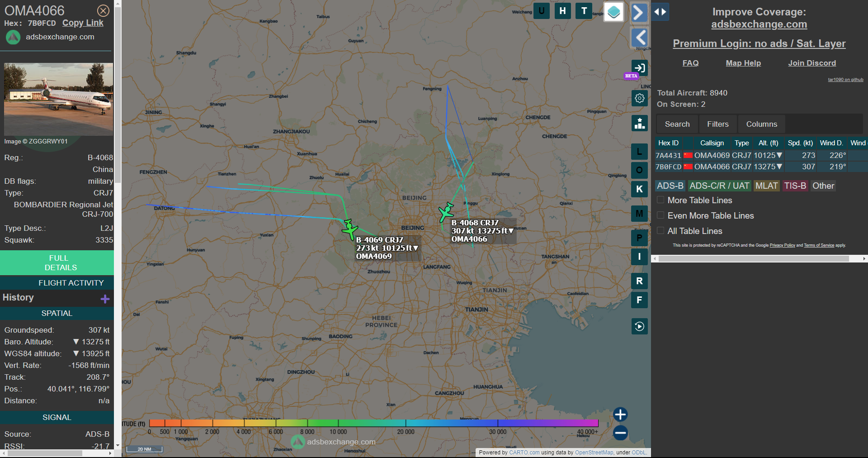This screenshot has height=458, width=868.
Task: Zoom out the map with minus button
Action: click(620, 433)
